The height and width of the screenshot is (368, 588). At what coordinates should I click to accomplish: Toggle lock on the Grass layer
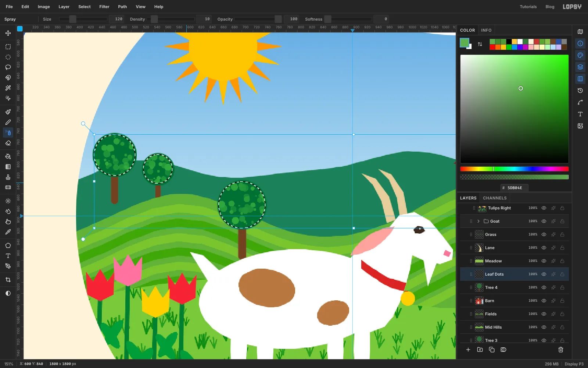click(x=562, y=234)
